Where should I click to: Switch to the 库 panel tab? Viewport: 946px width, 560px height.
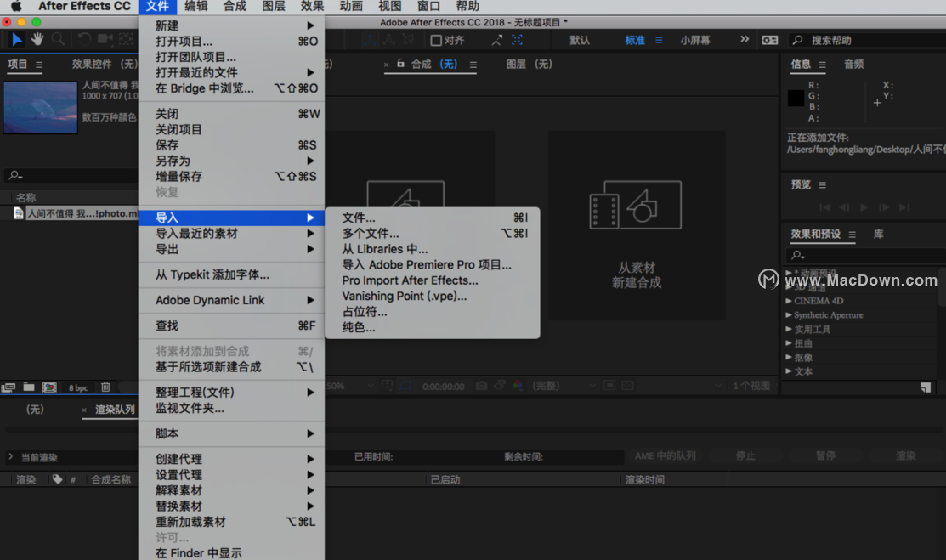[879, 235]
